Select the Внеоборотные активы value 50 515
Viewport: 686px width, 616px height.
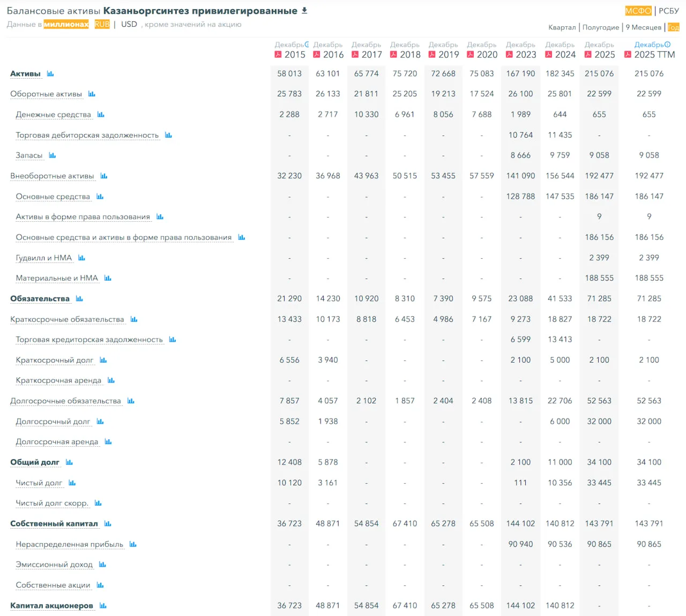(x=405, y=176)
